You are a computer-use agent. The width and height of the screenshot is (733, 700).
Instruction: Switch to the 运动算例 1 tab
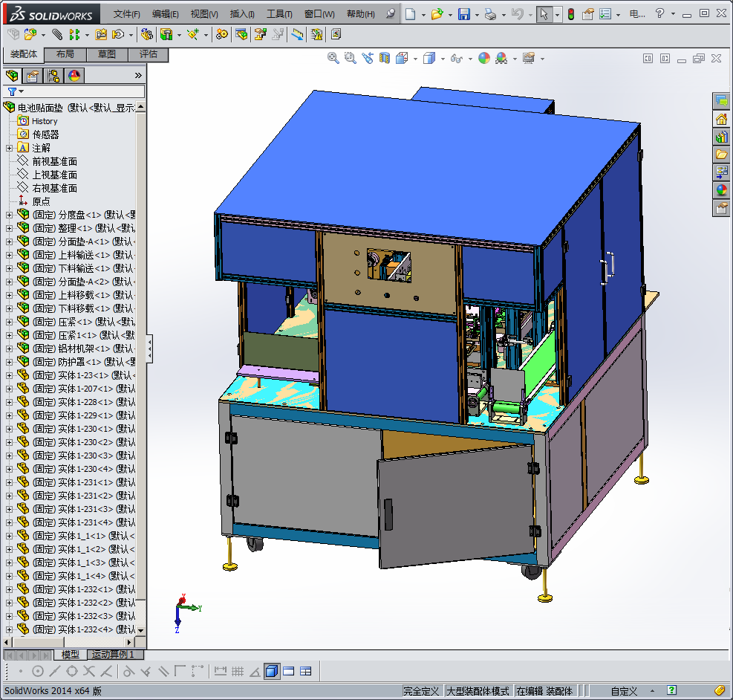115,655
